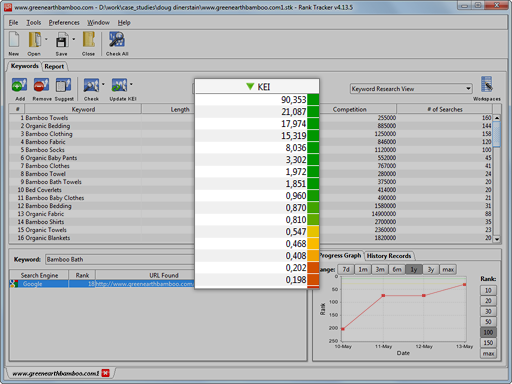512x384 pixels.
Task: Open the Keyword Research View combo box
Action: (411, 89)
